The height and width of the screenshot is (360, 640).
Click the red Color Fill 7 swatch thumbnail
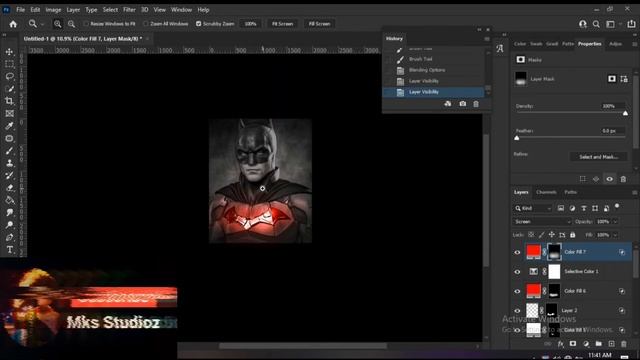pyautogui.click(x=533, y=252)
